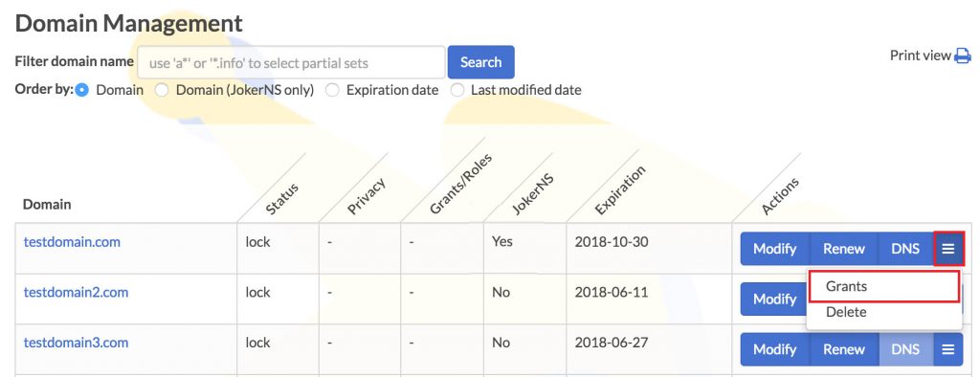Click the printer icon for print view

pos(963,56)
